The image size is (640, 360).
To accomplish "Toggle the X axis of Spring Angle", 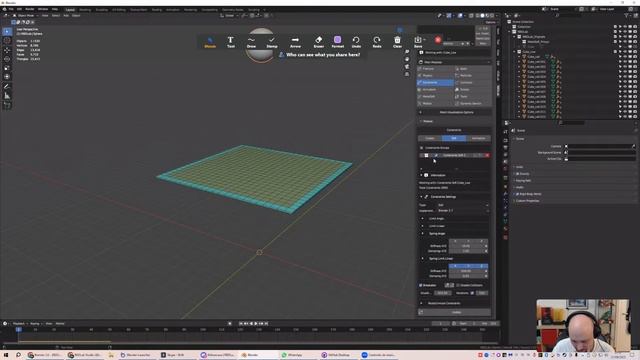I will [456, 241].
